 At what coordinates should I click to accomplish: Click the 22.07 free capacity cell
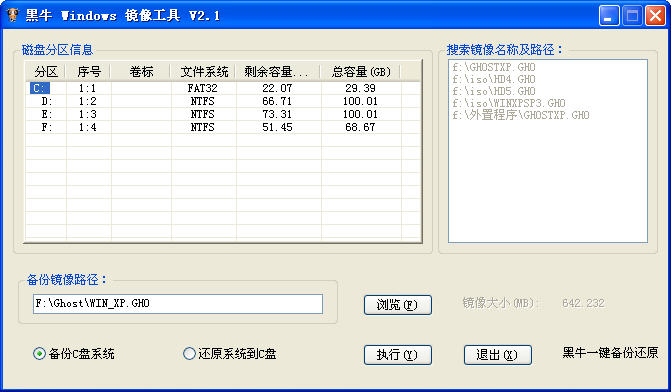(277, 88)
